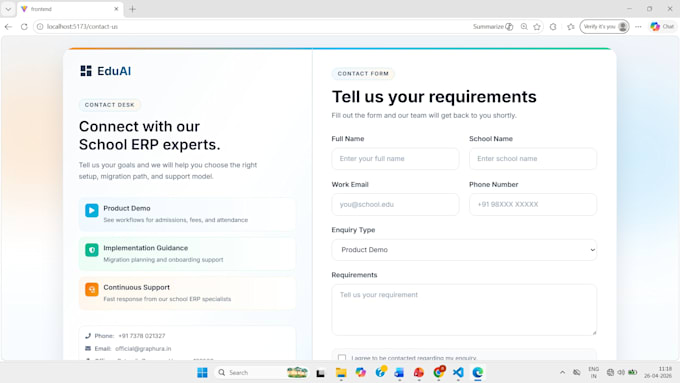680x383 pixels.
Task: Reload the page with refresh icon
Action: pyautogui.click(x=24, y=26)
